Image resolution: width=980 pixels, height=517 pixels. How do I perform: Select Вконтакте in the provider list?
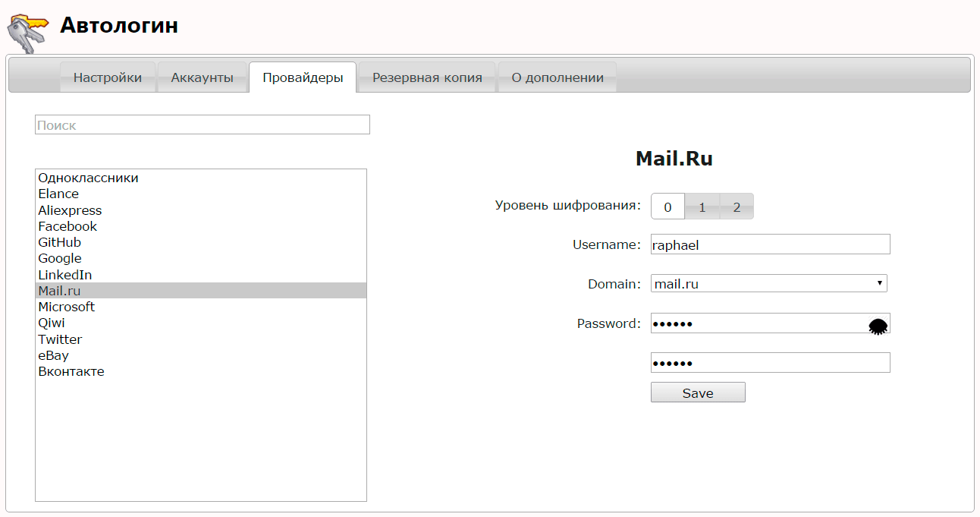[x=201, y=371]
